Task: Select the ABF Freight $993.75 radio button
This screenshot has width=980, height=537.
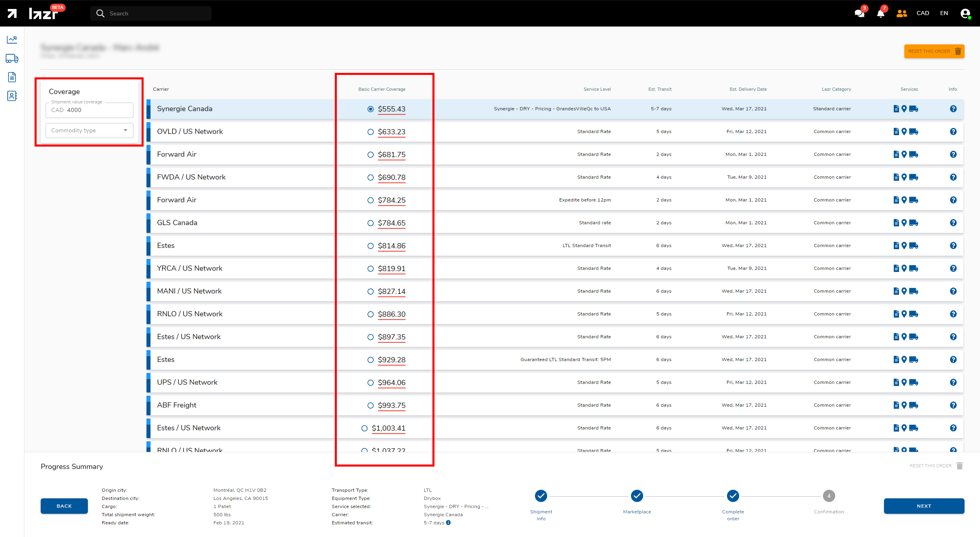Action: [370, 405]
